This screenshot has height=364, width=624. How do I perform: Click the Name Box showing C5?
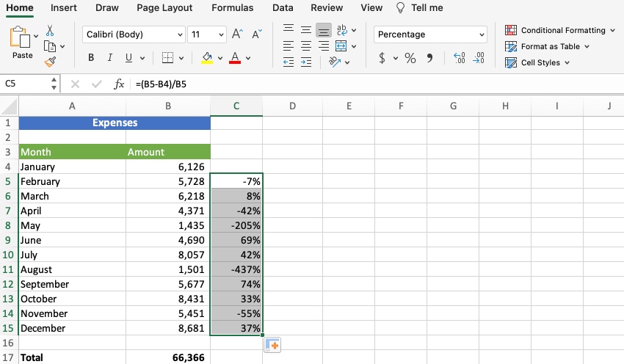tap(26, 84)
